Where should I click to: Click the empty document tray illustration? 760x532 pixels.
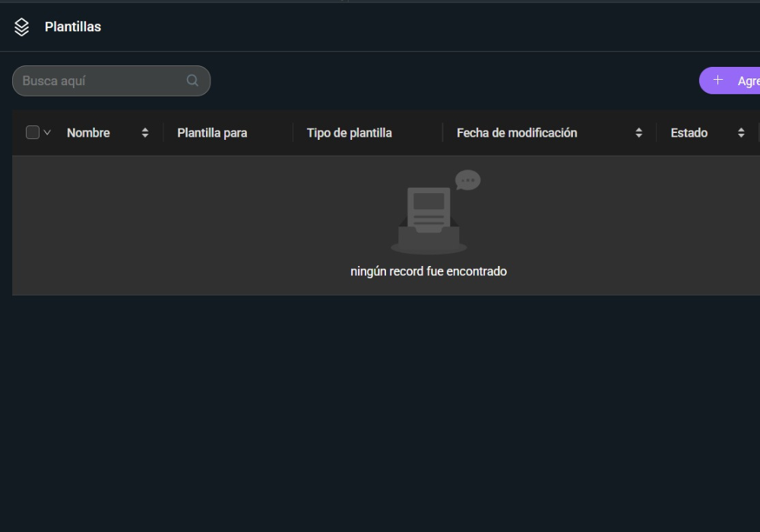(429, 220)
